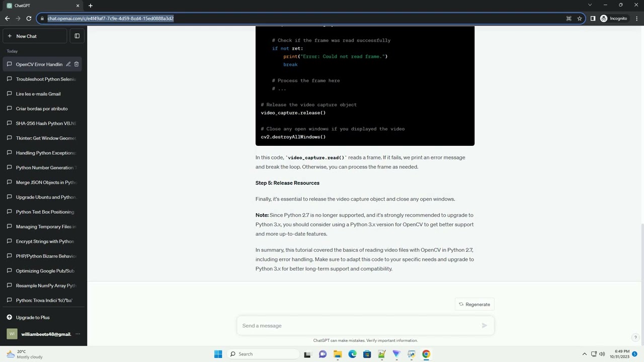644x362 pixels.
Task: Focus the Send a message input field
Action: click(x=360, y=326)
